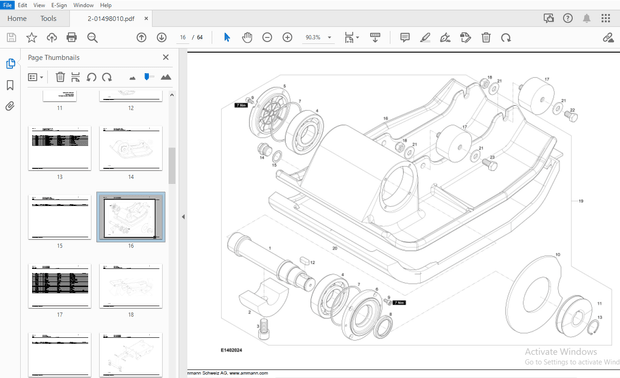Select the page 13 thumbnail
The width and height of the screenshot is (620, 378).
(60, 148)
